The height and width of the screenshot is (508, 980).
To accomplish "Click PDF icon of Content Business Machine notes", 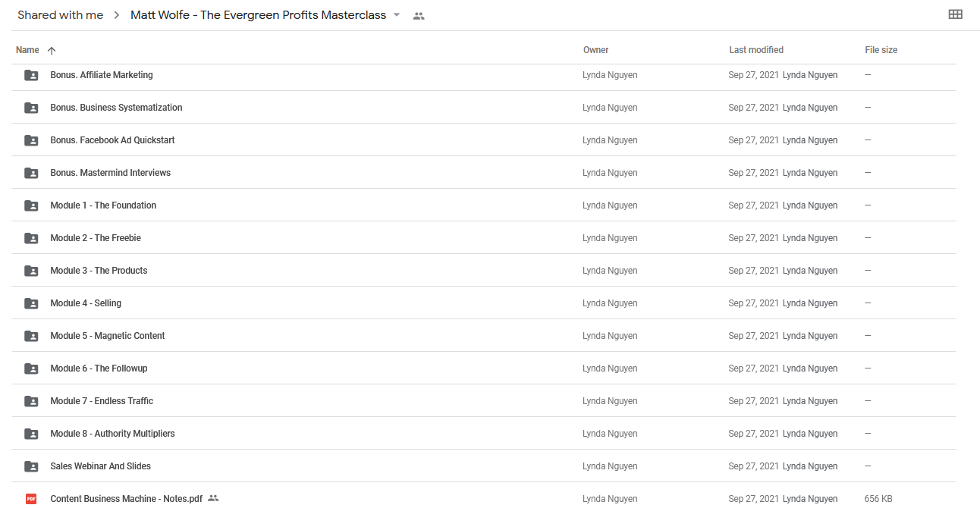I will [x=31, y=499].
